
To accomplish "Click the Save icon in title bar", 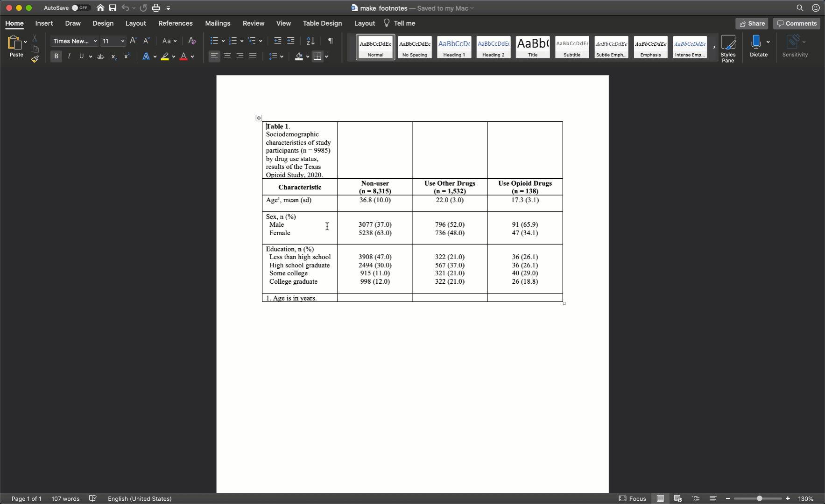I will pos(113,8).
